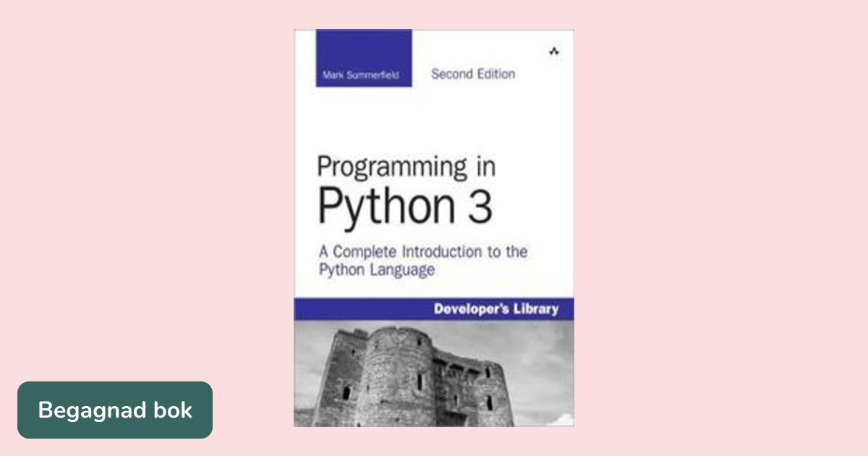
Task: Expand details under the Second Edition label
Action: pos(471,74)
